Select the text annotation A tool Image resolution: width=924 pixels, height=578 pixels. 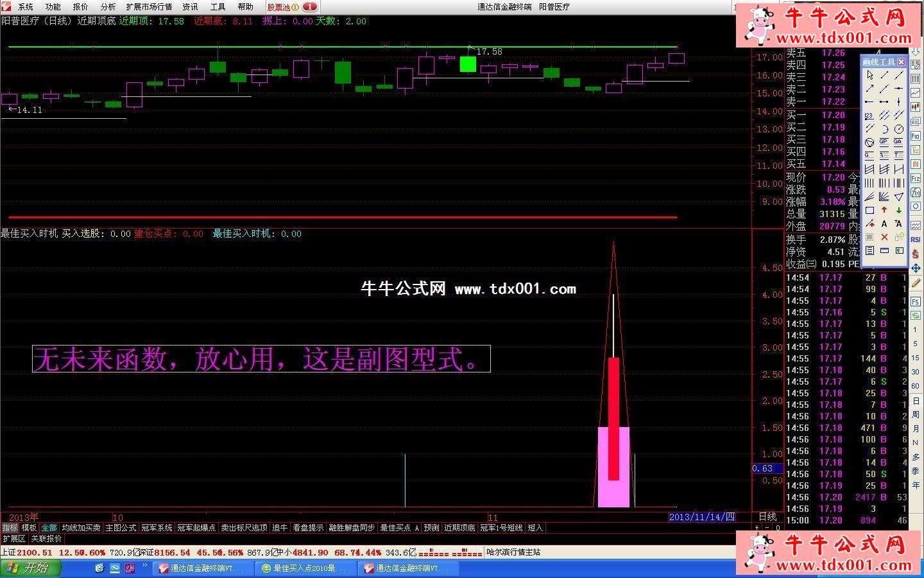(884, 223)
